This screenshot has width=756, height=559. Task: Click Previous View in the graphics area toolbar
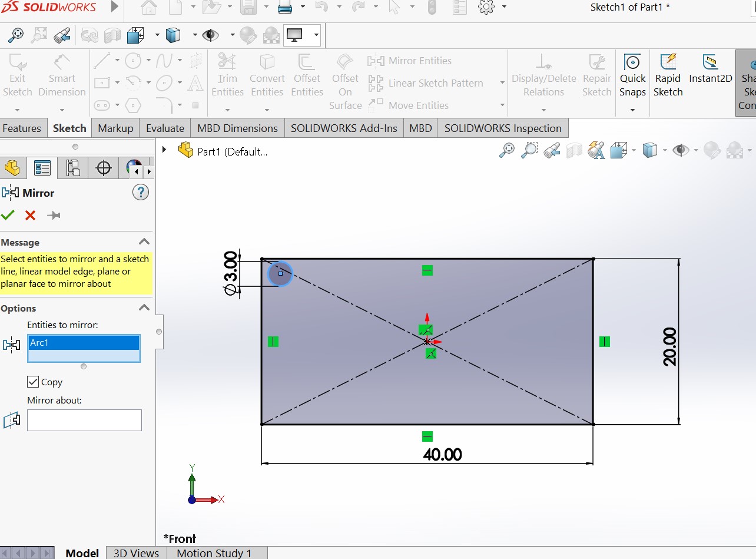(552, 151)
